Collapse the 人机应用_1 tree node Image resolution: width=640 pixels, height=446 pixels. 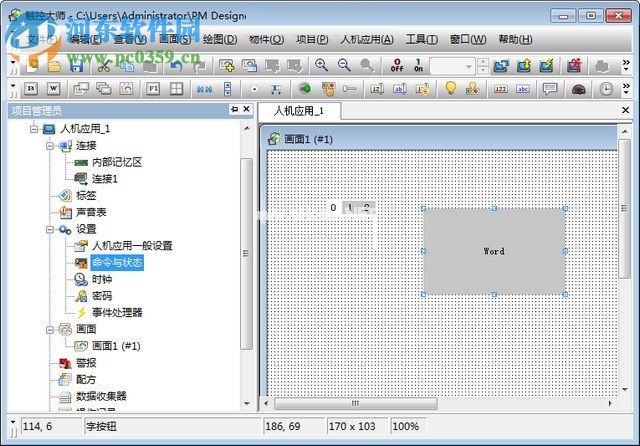point(34,129)
